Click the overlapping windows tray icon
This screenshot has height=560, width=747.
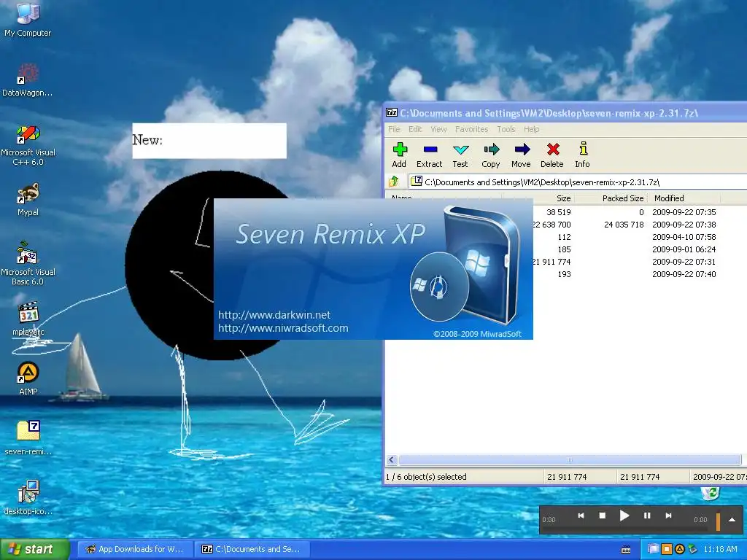[x=654, y=550]
